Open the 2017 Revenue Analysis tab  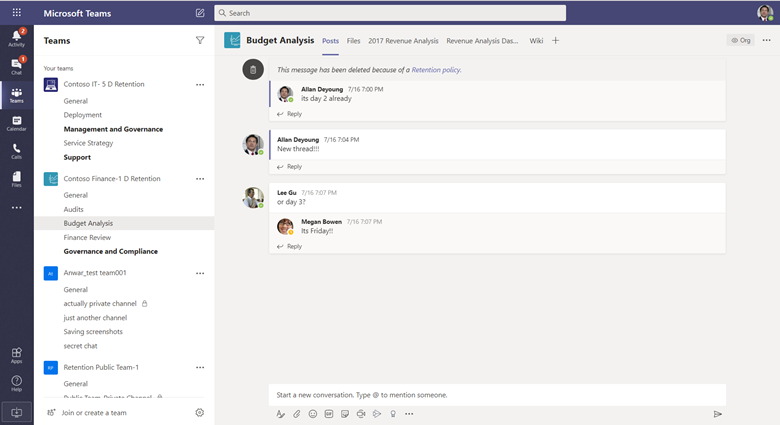pyautogui.click(x=403, y=41)
